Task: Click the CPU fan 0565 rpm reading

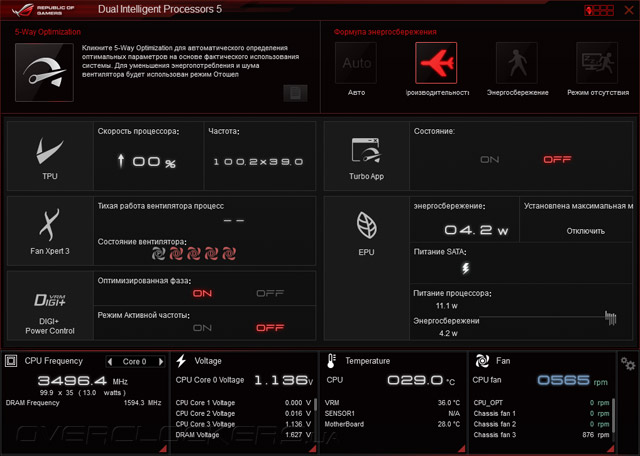Action: (x=572, y=380)
